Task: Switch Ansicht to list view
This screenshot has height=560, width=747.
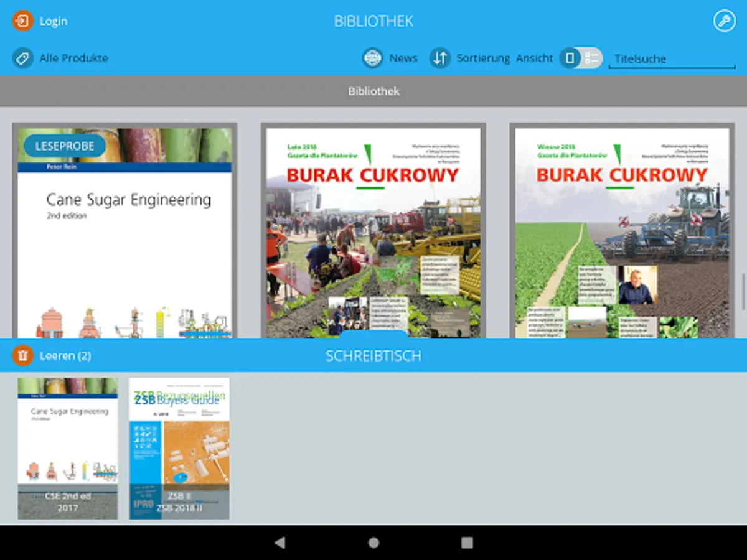Action: click(592, 58)
